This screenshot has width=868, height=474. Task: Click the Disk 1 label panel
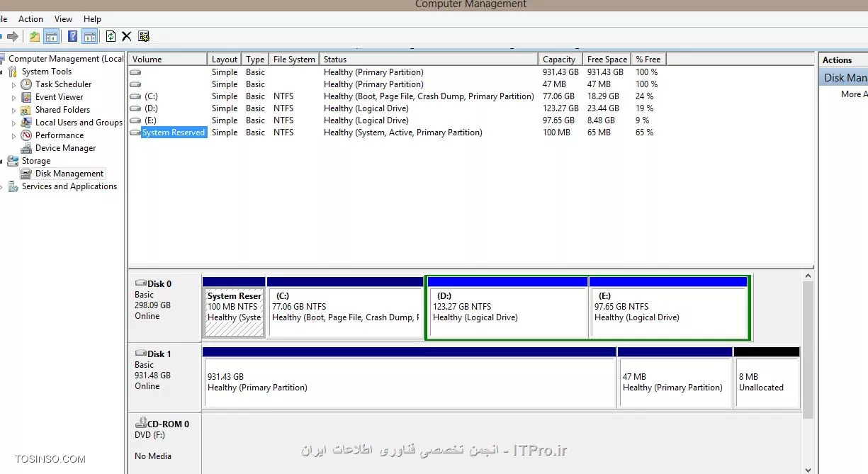164,378
